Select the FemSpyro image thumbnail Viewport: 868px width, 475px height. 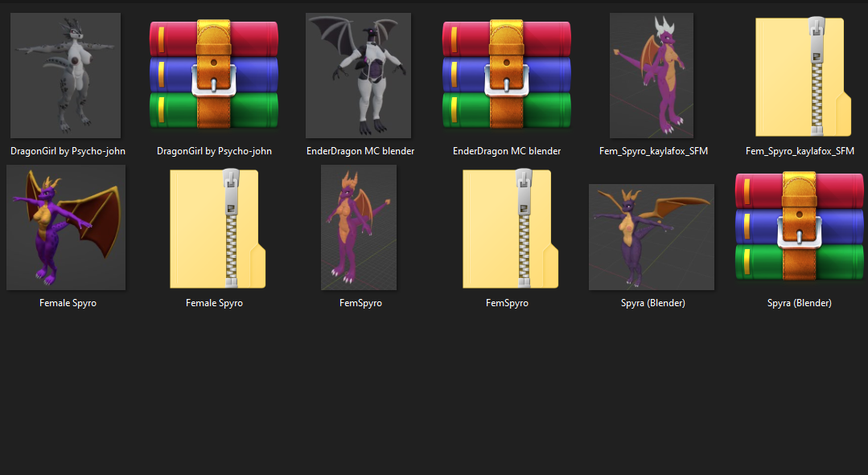359,227
